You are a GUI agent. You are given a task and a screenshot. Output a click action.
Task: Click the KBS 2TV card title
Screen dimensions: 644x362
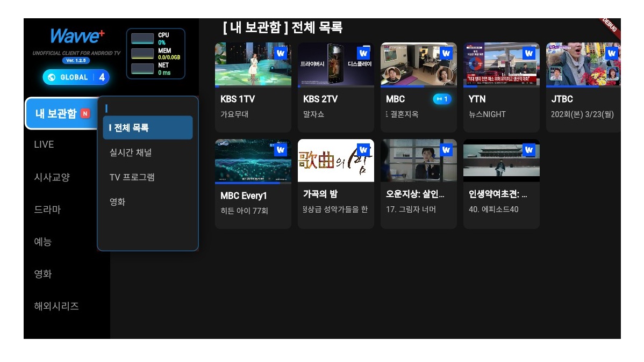click(320, 99)
